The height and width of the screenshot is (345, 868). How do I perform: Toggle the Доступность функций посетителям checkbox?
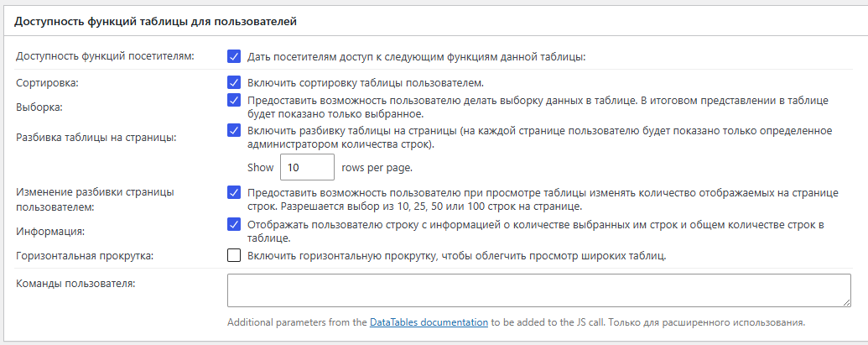pos(234,56)
